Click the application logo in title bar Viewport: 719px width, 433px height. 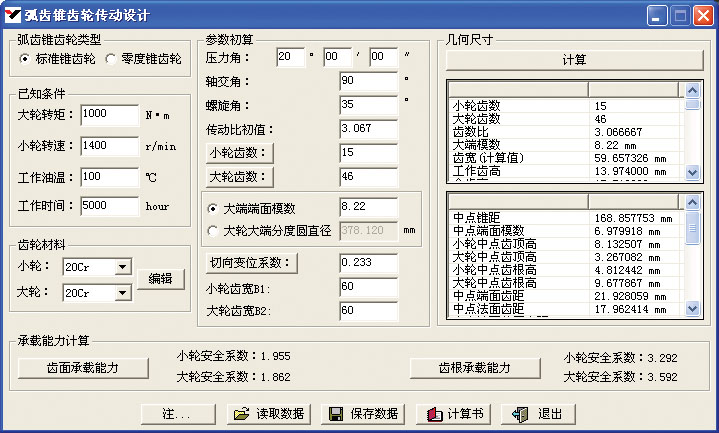[14, 15]
